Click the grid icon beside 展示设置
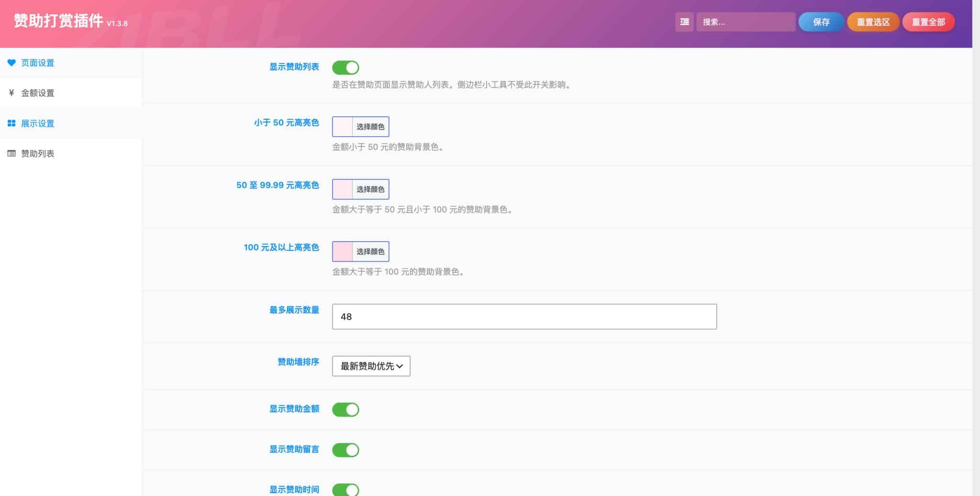 pos(11,124)
